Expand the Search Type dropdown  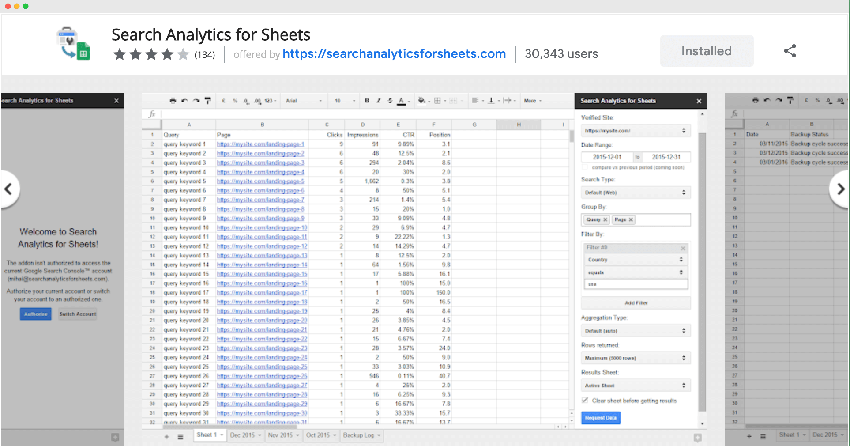pos(634,192)
